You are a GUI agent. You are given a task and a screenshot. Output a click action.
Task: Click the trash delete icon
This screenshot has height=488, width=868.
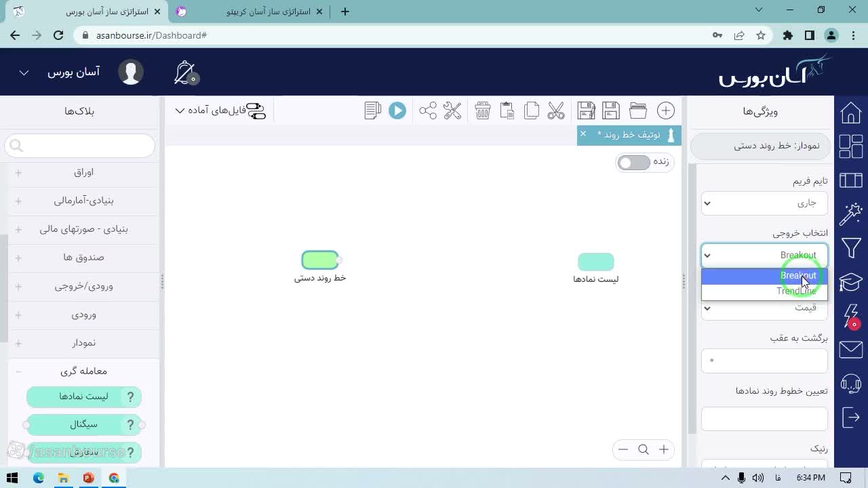click(x=482, y=110)
